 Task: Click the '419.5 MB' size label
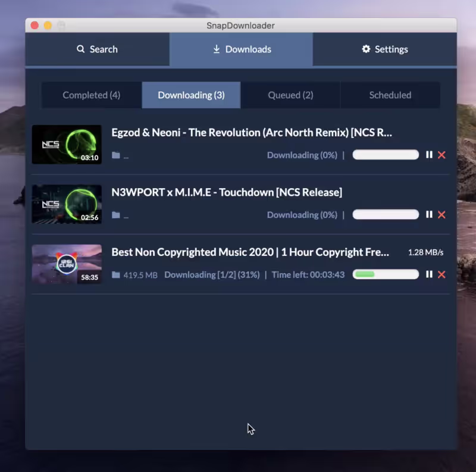(140, 275)
